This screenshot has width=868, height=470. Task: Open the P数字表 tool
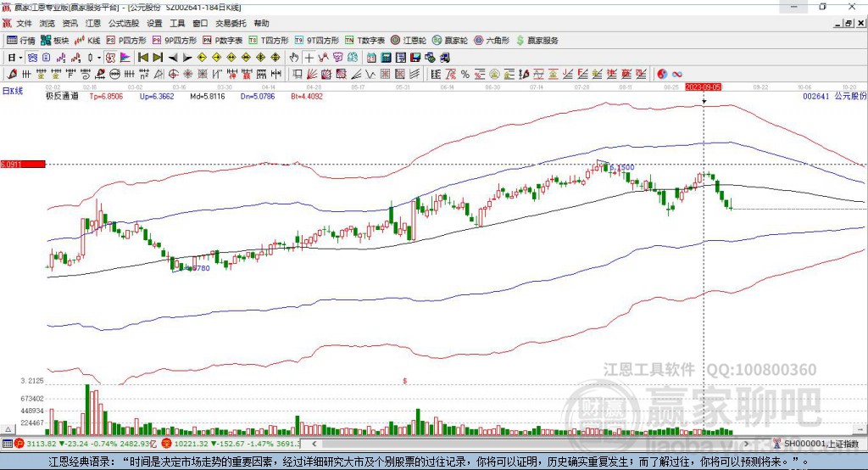click(223, 41)
